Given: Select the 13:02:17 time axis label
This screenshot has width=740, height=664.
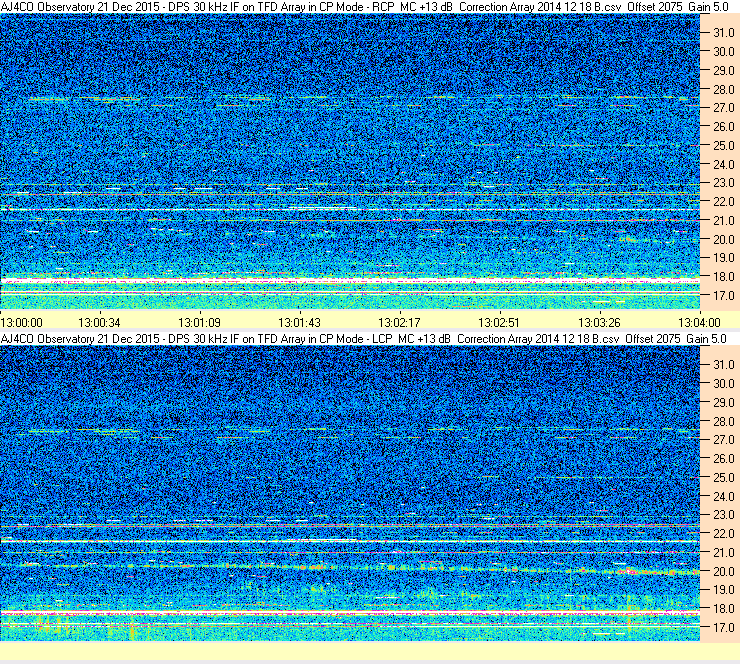Looking at the screenshot, I should pyautogui.click(x=399, y=323).
